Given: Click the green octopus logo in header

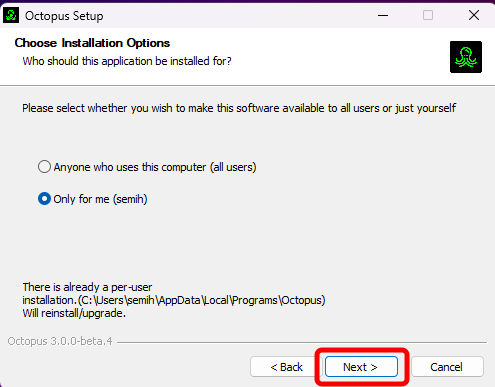Looking at the screenshot, I should pyautogui.click(x=466, y=57).
